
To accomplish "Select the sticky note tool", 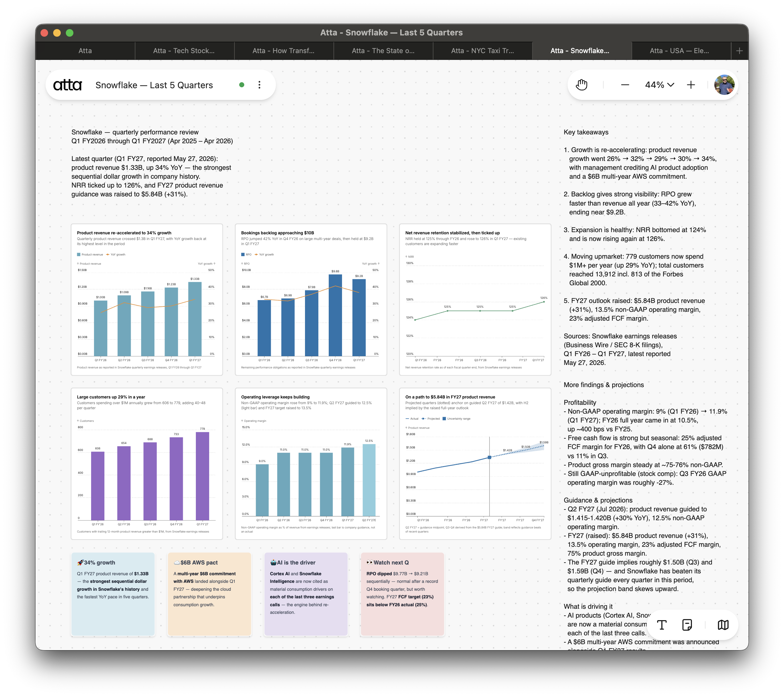I will click(x=687, y=625).
